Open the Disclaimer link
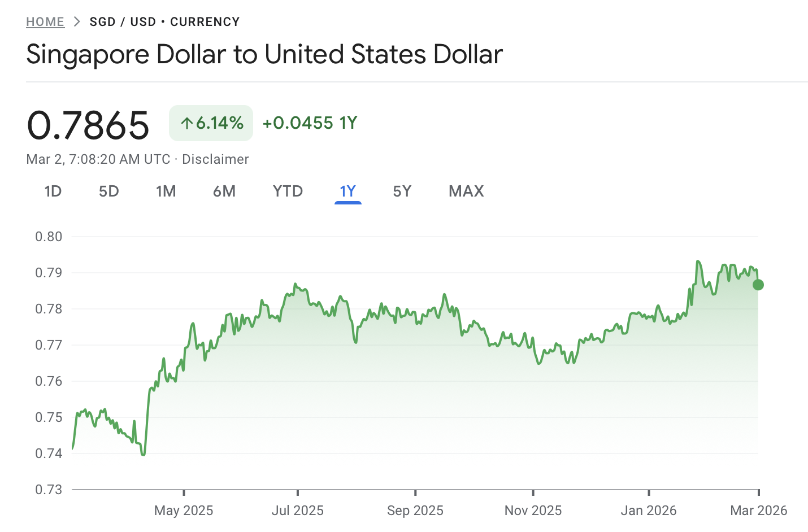 pyautogui.click(x=215, y=159)
